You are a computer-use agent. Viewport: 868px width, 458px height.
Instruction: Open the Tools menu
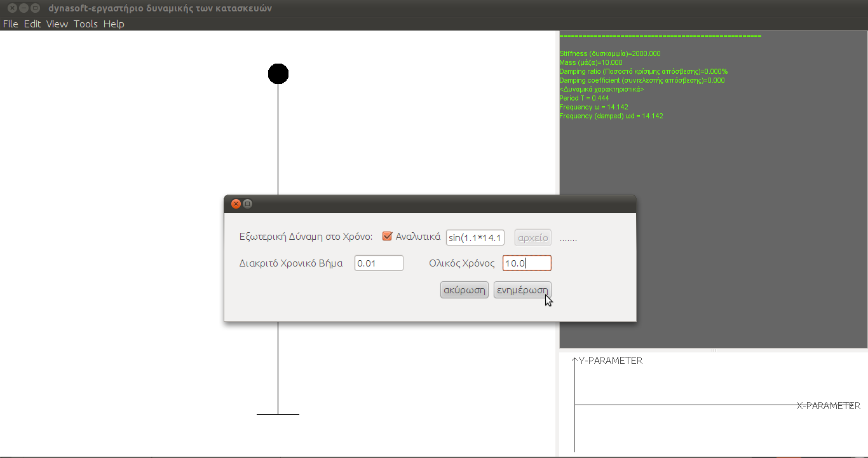point(86,24)
